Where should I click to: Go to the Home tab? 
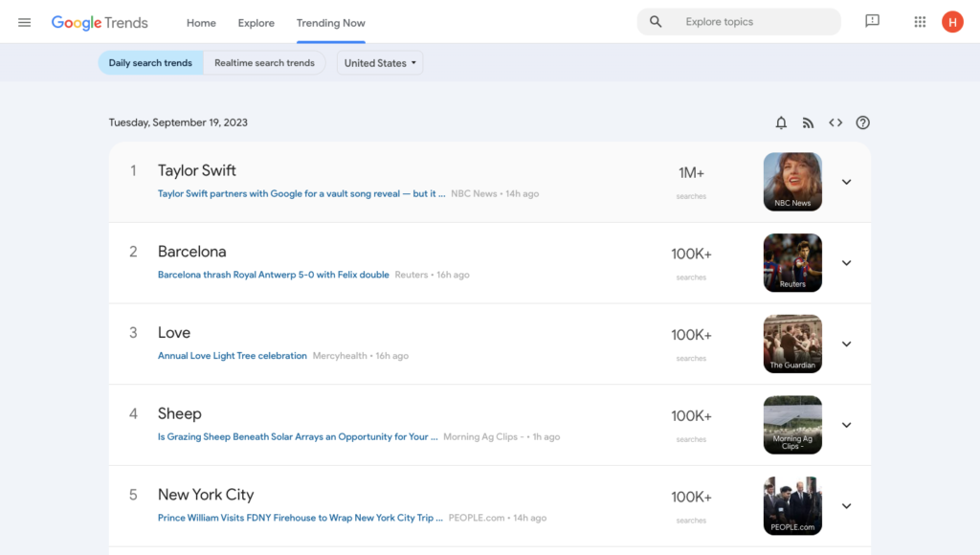coord(201,23)
